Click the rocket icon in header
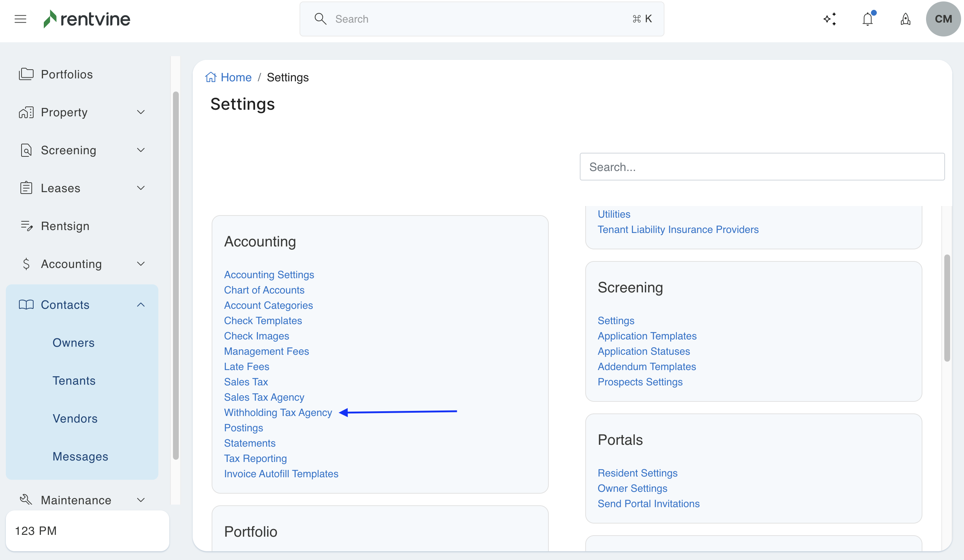Image resolution: width=964 pixels, height=560 pixels. (905, 19)
